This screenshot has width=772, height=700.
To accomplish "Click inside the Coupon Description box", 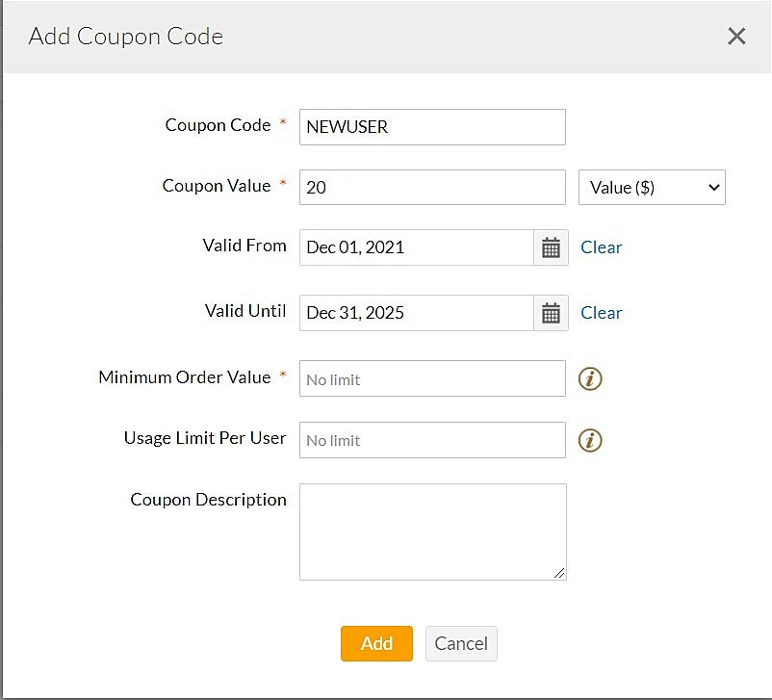I will [431, 530].
